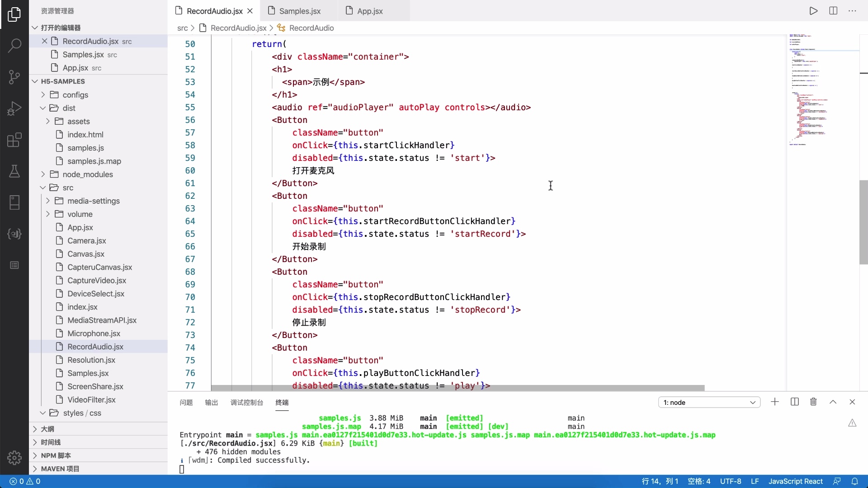Viewport: 868px width, 488px height.
Task: Click the Run play icon in editor toolbar
Action: [x=813, y=11]
